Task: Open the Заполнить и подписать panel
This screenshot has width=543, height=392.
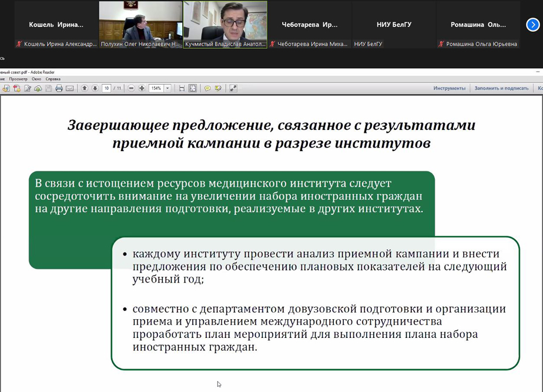Action: [x=501, y=88]
